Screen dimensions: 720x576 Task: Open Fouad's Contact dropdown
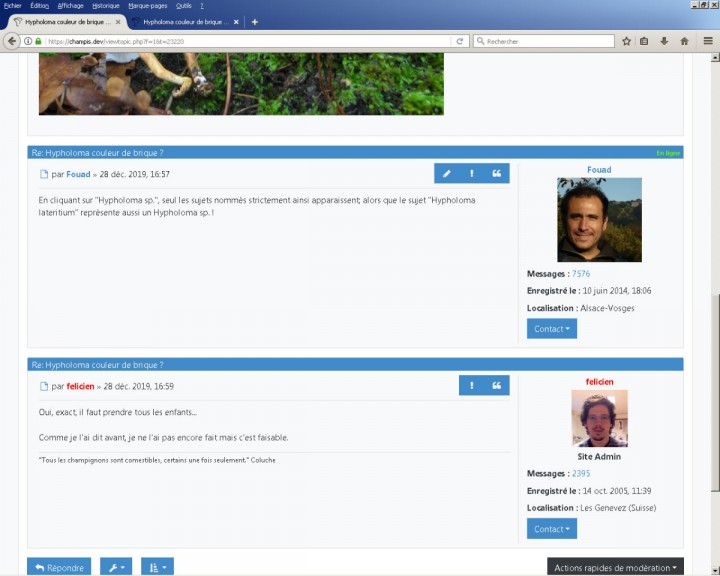point(552,329)
